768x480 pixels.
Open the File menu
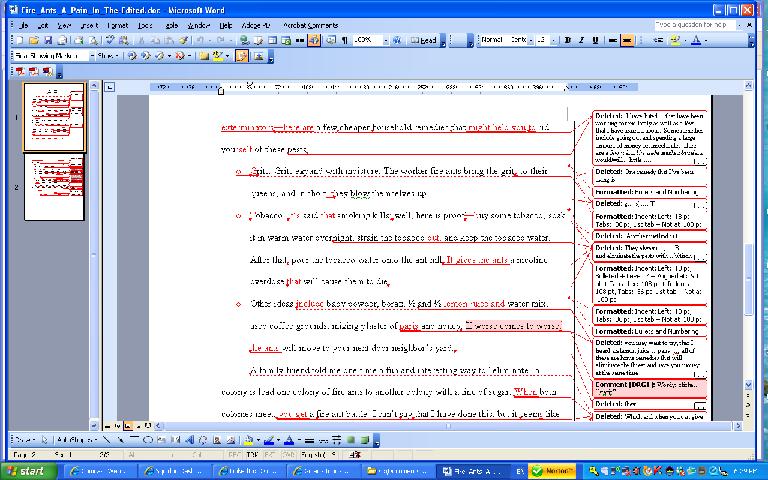pos(23,25)
